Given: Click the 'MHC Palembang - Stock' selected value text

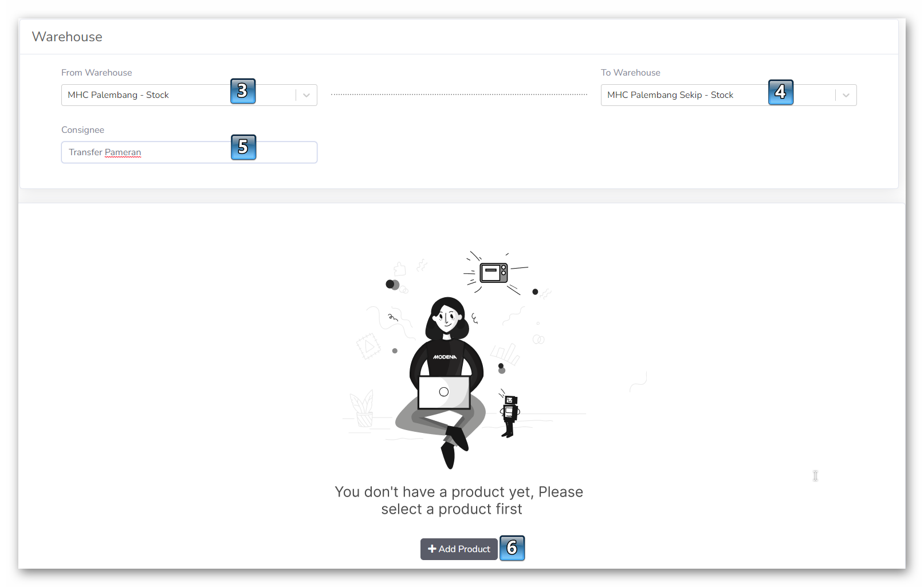Looking at the screenshot, I should click(118, 95).
